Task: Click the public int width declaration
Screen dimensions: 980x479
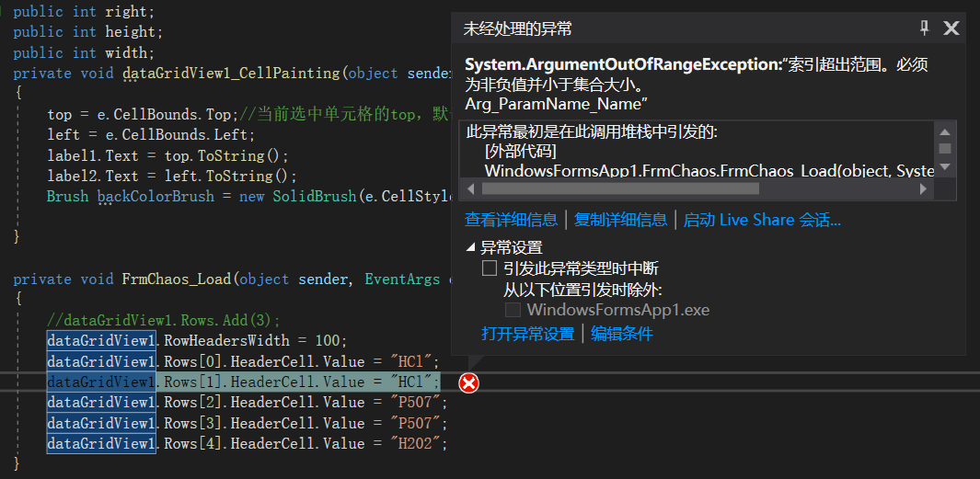Action: click(84, 52)
